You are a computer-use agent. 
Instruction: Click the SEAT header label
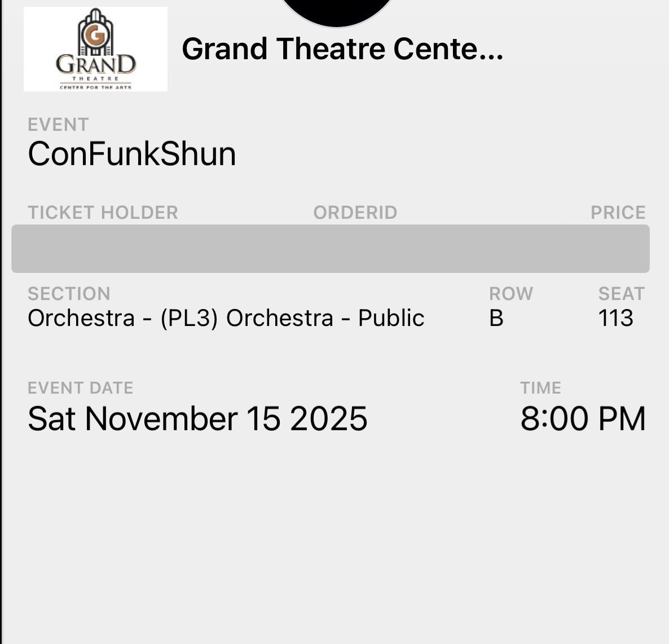click(x=622, y=293)
